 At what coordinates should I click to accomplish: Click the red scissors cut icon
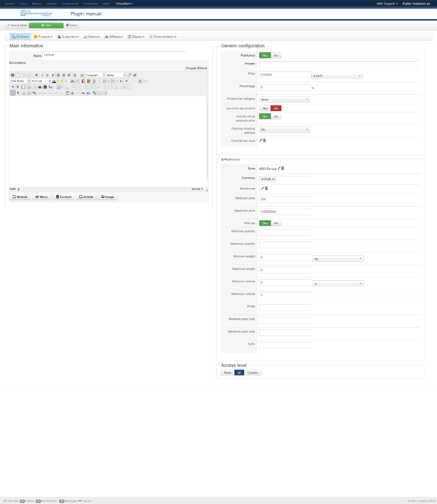(x=72, y=81)
